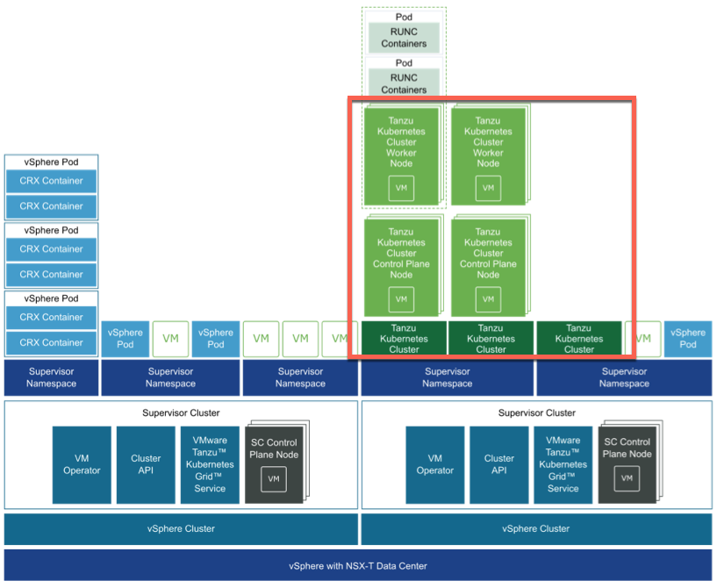717x588 pixels.
Task: Expand the leftmost Supervisor Namespace section
Action: click(x=50, y=377)
